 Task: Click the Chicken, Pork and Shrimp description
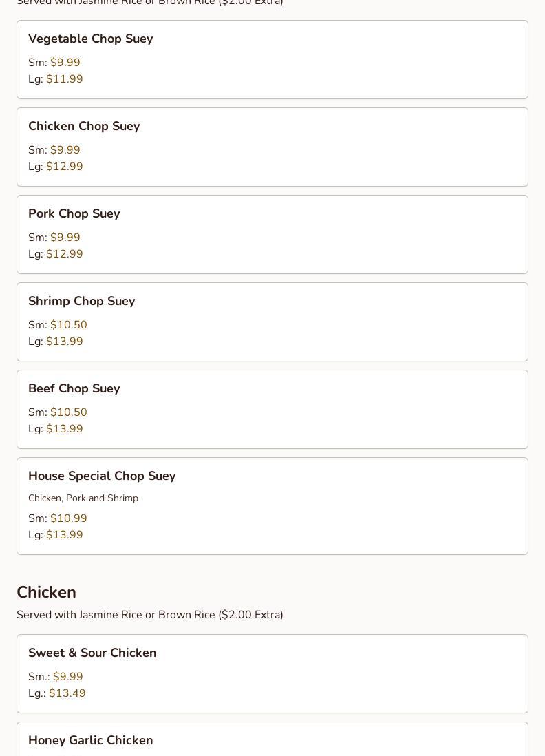83,498
